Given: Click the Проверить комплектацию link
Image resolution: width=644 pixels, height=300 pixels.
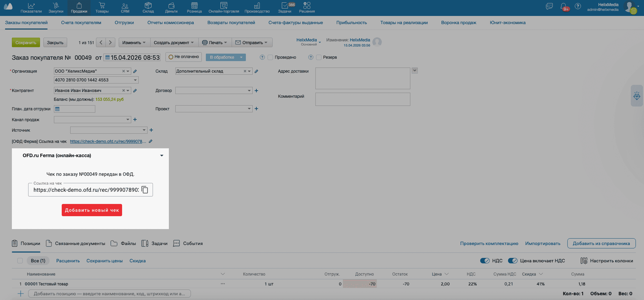Looking at the screenshot, I should coord(489,243).
